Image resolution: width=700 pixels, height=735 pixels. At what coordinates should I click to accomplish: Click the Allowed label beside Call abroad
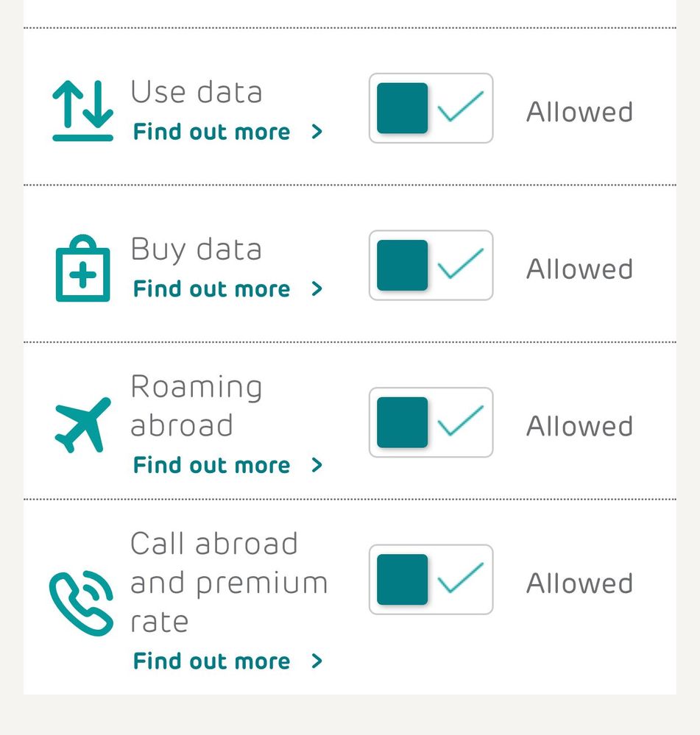(x=579, y=583)
